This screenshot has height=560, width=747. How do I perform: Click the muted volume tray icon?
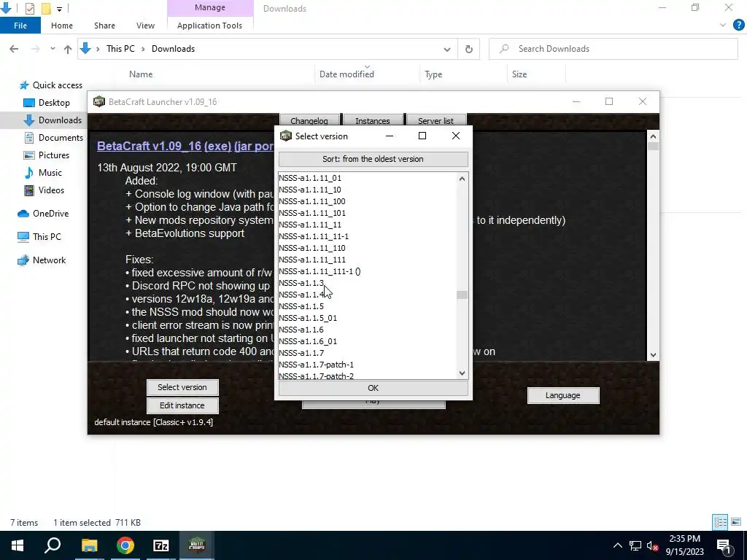[x=652, y=545]
